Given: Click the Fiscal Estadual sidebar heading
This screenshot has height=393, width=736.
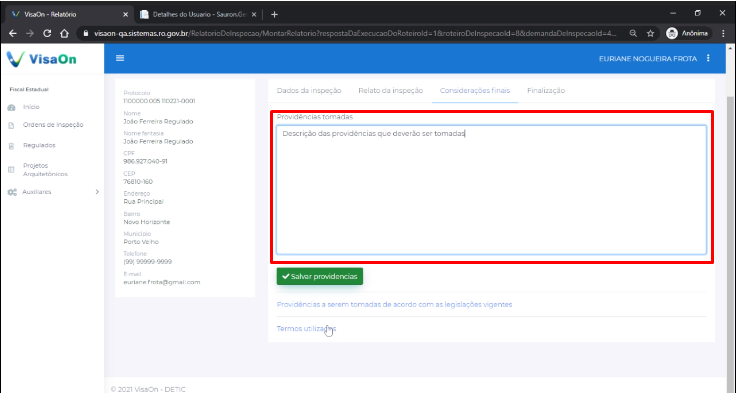Looking at the screenshot, I should pyautogui.click(x=29, y=89).
